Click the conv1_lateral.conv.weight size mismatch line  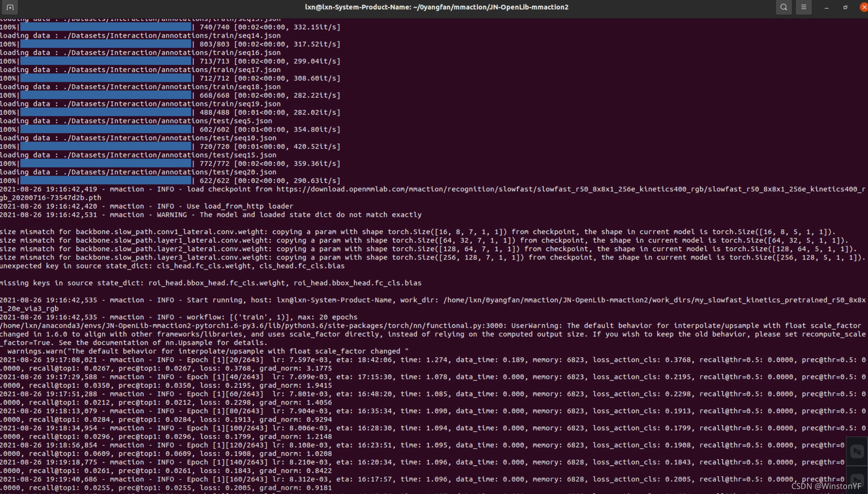[418, 232]
